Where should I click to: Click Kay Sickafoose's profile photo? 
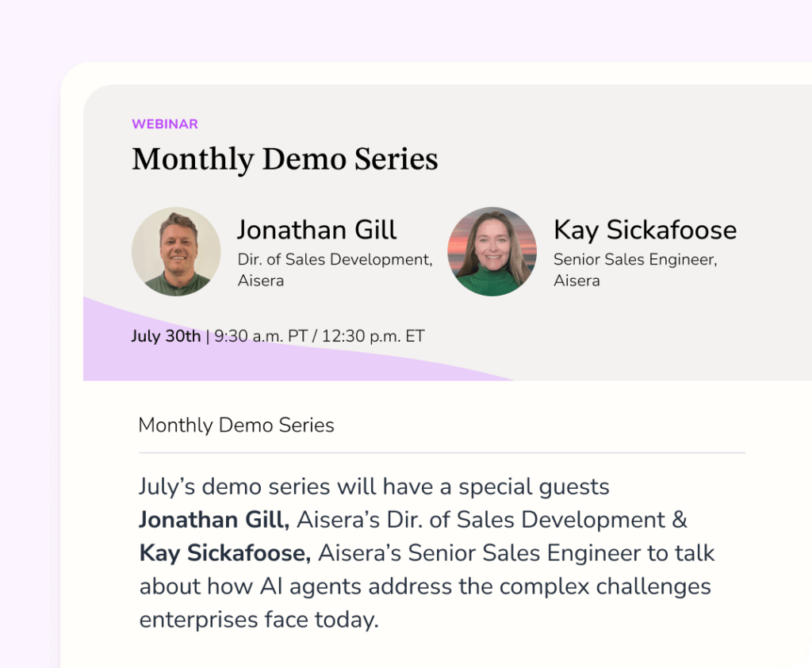492,252
